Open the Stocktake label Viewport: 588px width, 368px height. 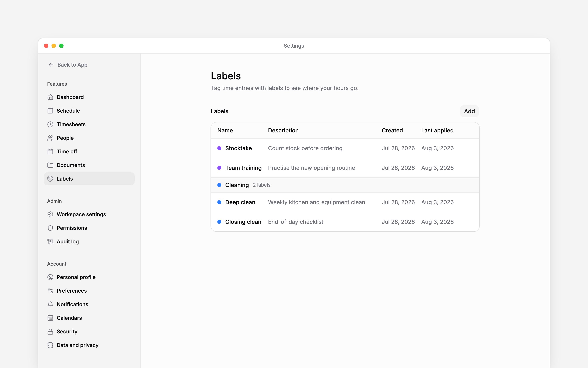pos(345,148)
